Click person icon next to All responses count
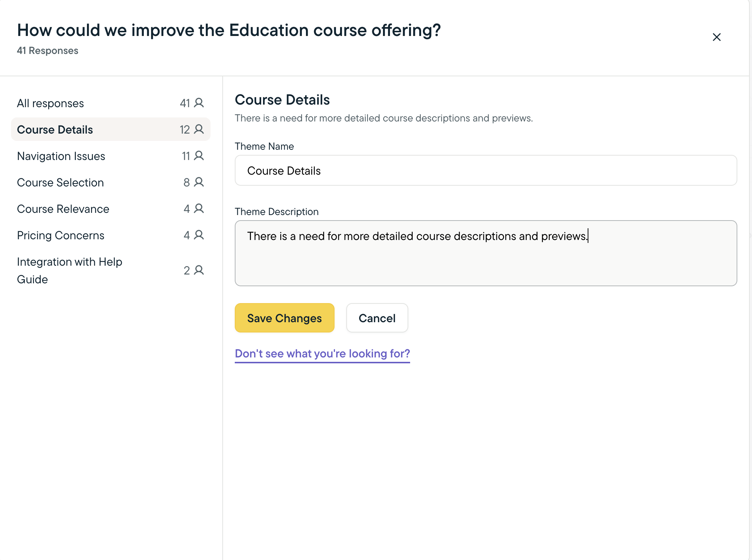The height and width of the screenshot is (560, 752). click(x=199, y=103)
